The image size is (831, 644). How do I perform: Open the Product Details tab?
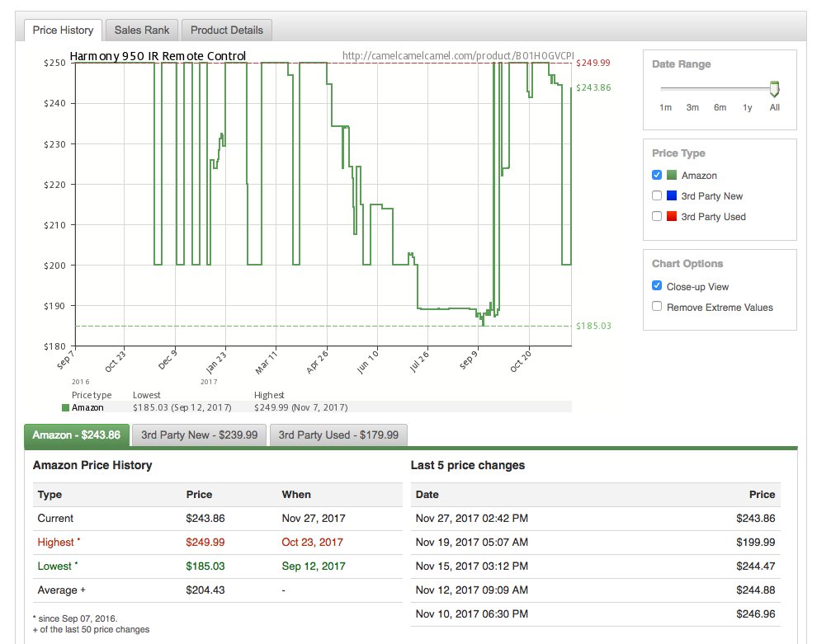click(226, 31)
